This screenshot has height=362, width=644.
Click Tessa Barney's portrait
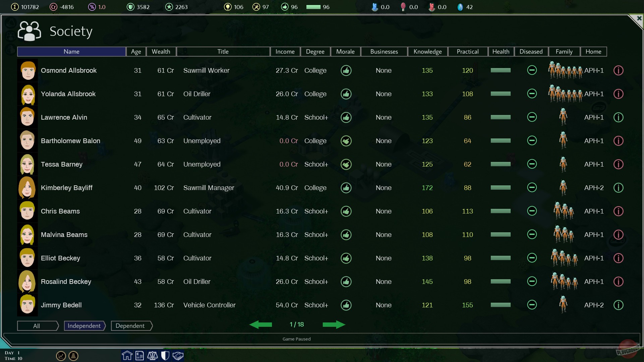pos(27,164)
